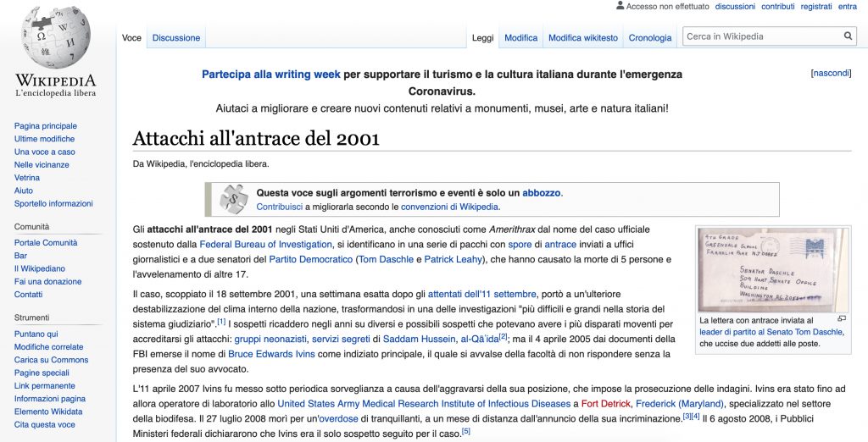Click the Bar sidebar link

pos(20,256)
